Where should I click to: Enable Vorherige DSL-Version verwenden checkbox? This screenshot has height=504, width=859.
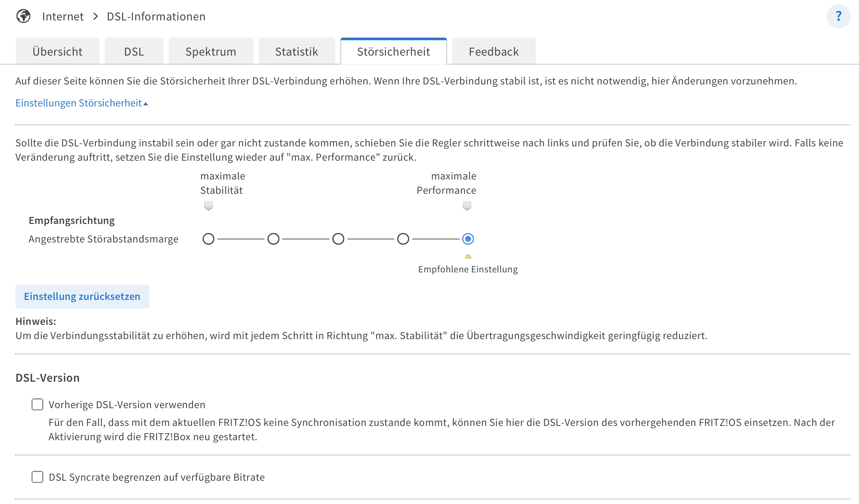coord(37,404)
